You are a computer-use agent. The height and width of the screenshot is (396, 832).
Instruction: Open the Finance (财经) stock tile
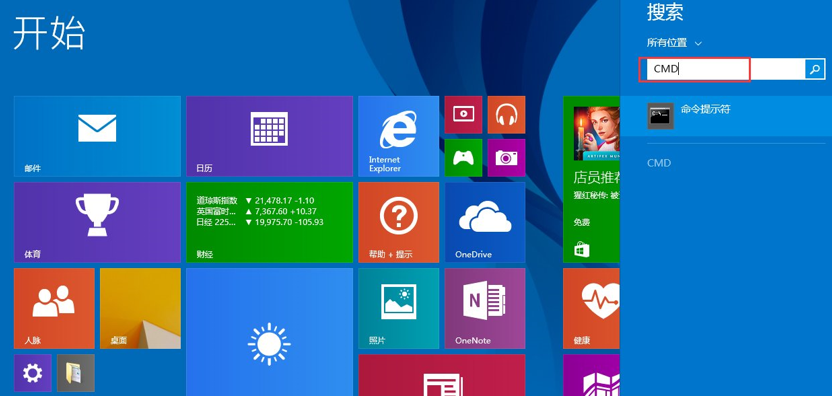click(270, 222)
